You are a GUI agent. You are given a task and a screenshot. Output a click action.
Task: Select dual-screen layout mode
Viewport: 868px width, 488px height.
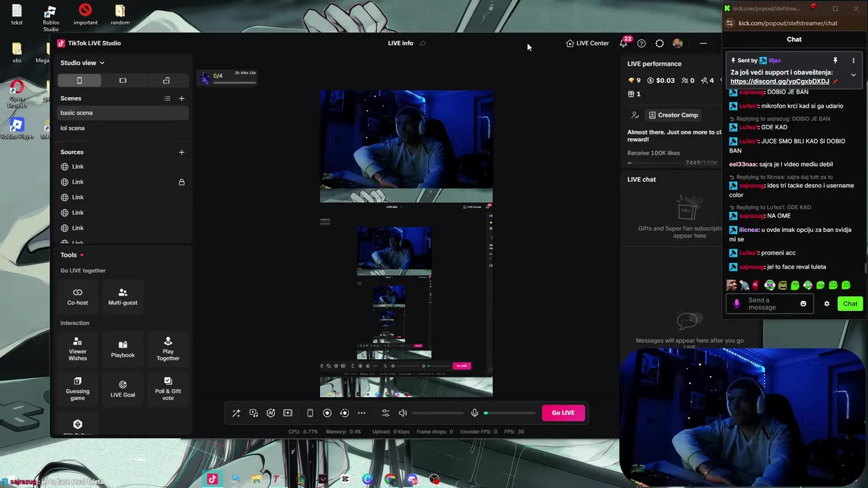(166, 81)
